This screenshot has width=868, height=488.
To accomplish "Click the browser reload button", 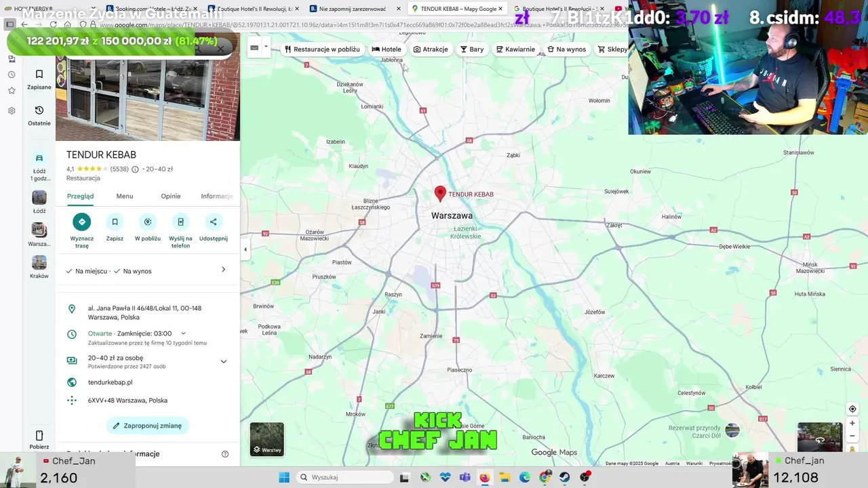I will point(53,24).
